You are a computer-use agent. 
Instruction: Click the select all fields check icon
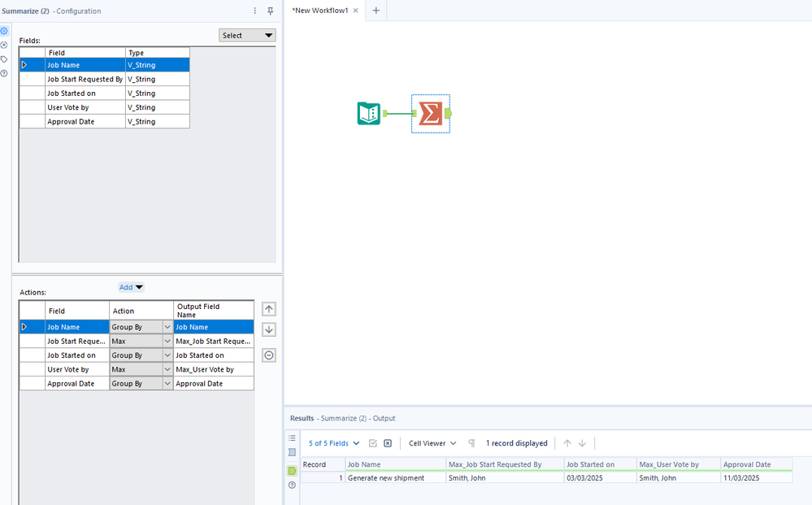[373, 443]
